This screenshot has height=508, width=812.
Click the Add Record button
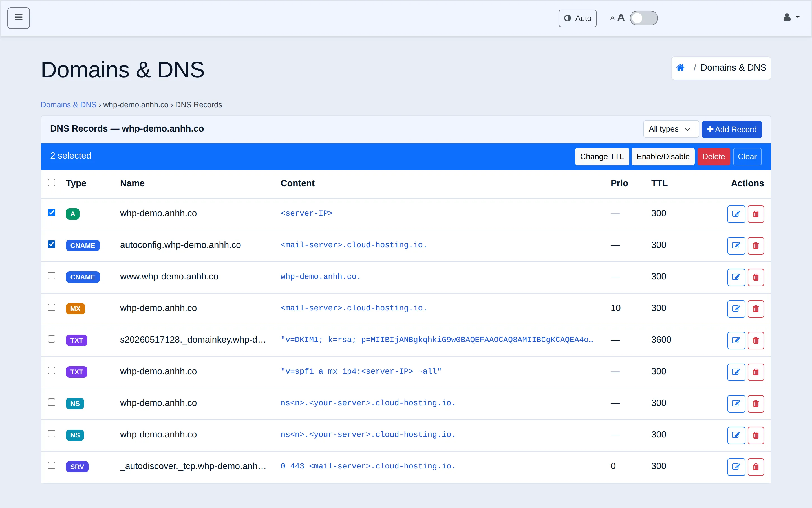click(x=731, y=129)
